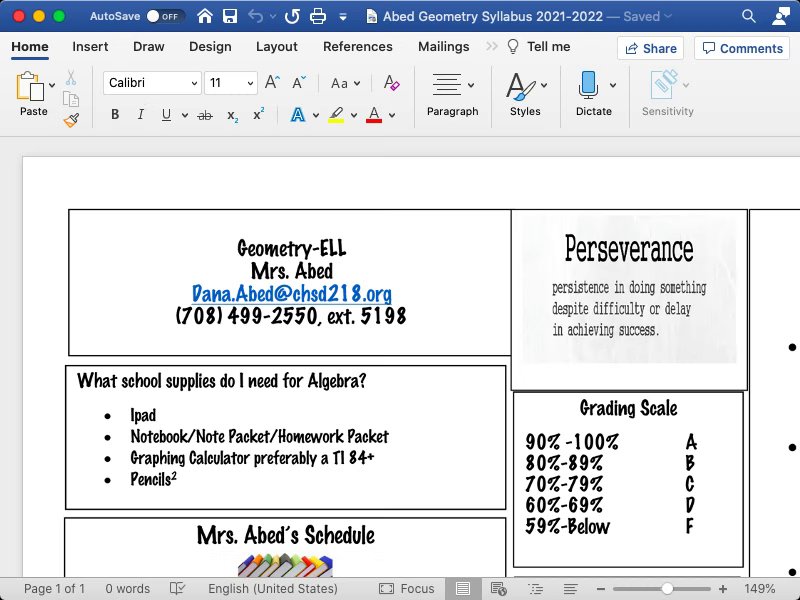Undo the last action
Viewport: 800px width, 600px height.
[x=256, y=16]
